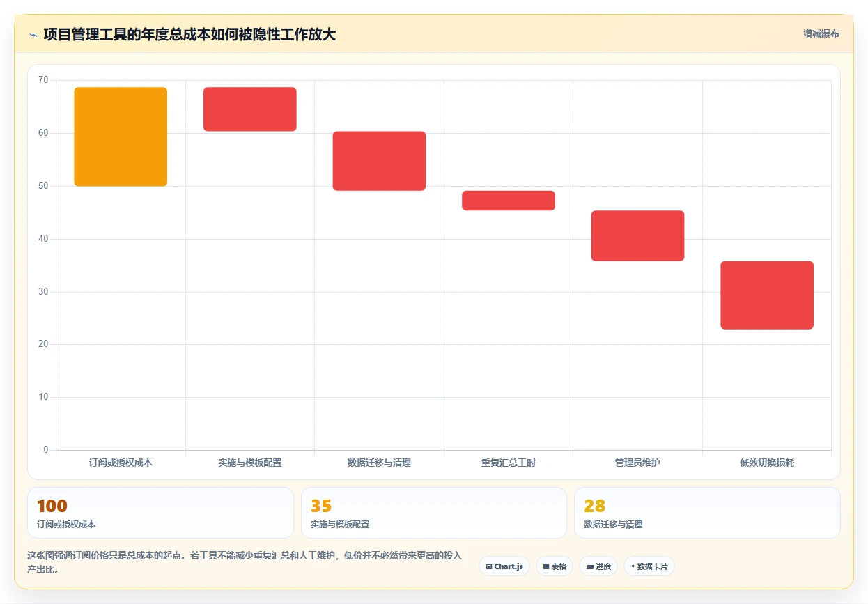Click the red bar above 管理员维护

pyautogui.click(x=637, y=235)
